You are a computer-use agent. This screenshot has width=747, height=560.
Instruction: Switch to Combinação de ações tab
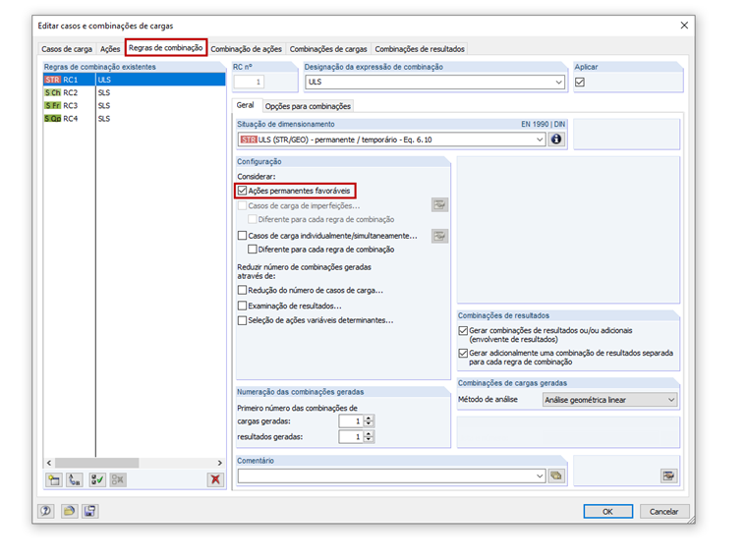(x=247, y=49)
